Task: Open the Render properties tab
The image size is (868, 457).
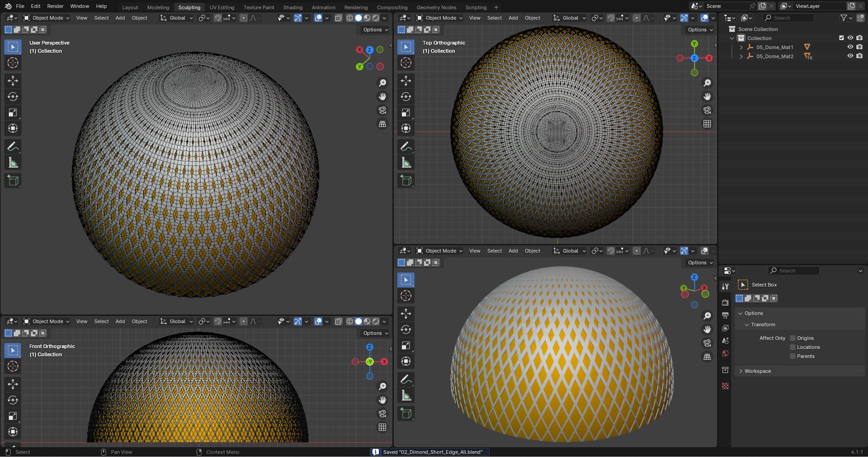Action: (725, 302)
